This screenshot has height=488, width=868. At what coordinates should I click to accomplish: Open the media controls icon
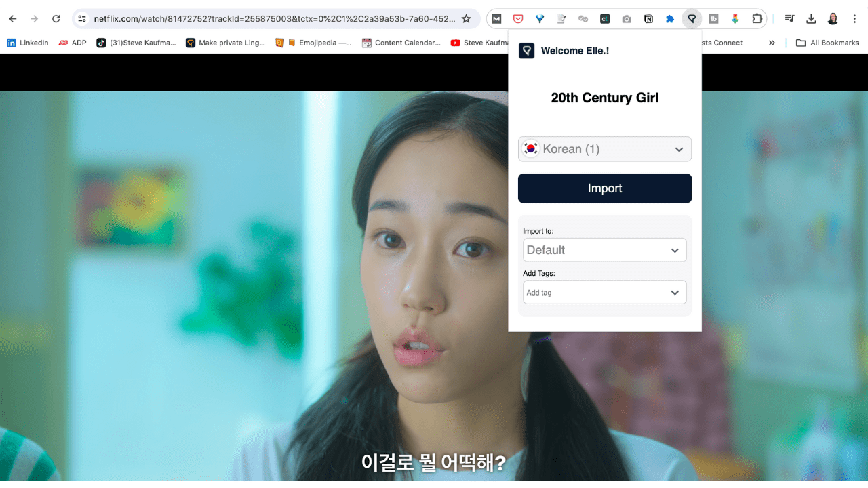tap(789, 19)
